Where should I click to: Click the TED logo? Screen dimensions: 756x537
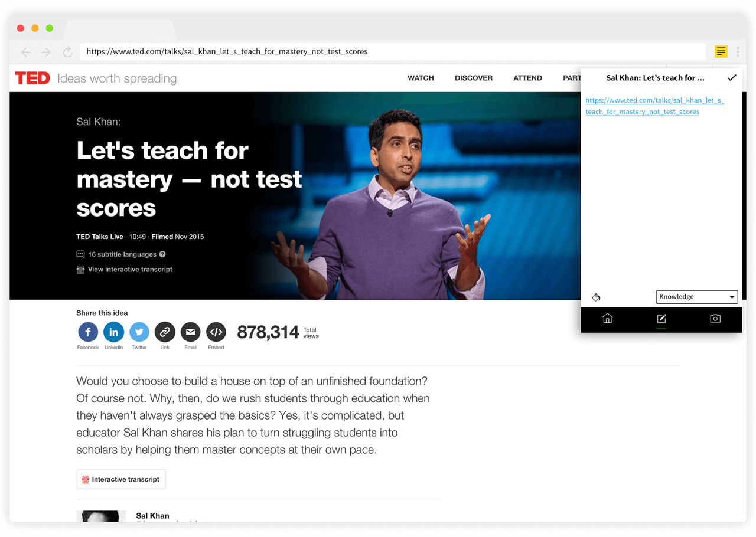(32, 78)
